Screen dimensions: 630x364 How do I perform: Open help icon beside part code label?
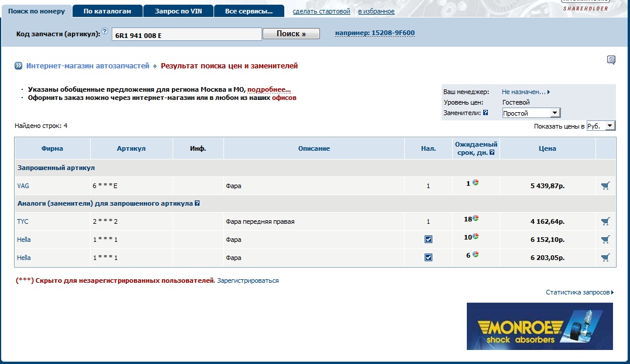105,32
